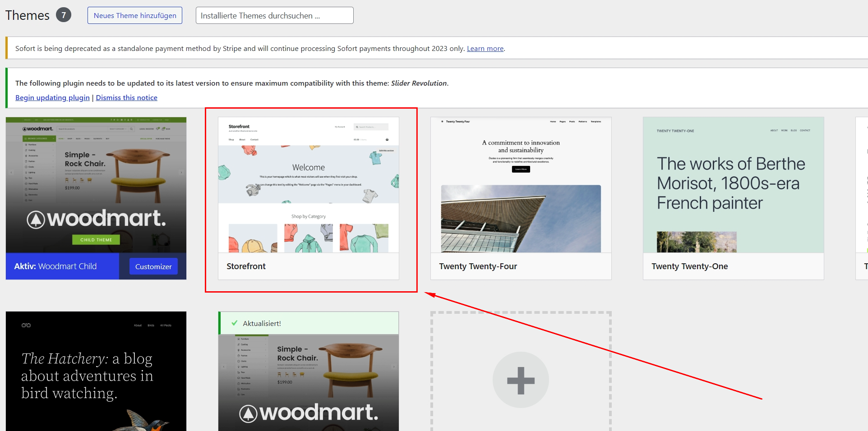This screenshot has height=431, width=868.
Task: Click the 'Aktiv: Woodmart Child' label
Action: click(55, 266)
